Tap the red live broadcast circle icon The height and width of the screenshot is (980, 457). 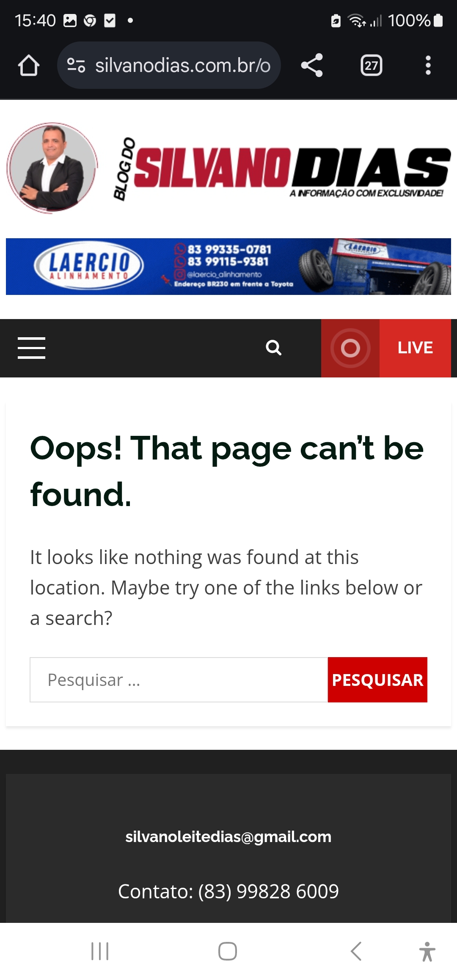350,348
